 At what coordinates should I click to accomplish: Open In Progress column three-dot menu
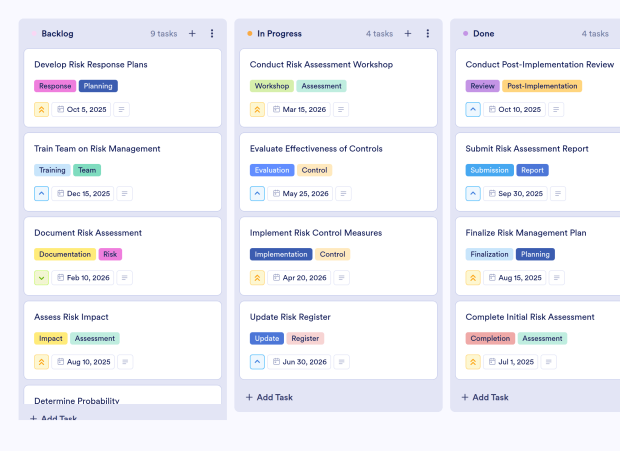point(427,34)
